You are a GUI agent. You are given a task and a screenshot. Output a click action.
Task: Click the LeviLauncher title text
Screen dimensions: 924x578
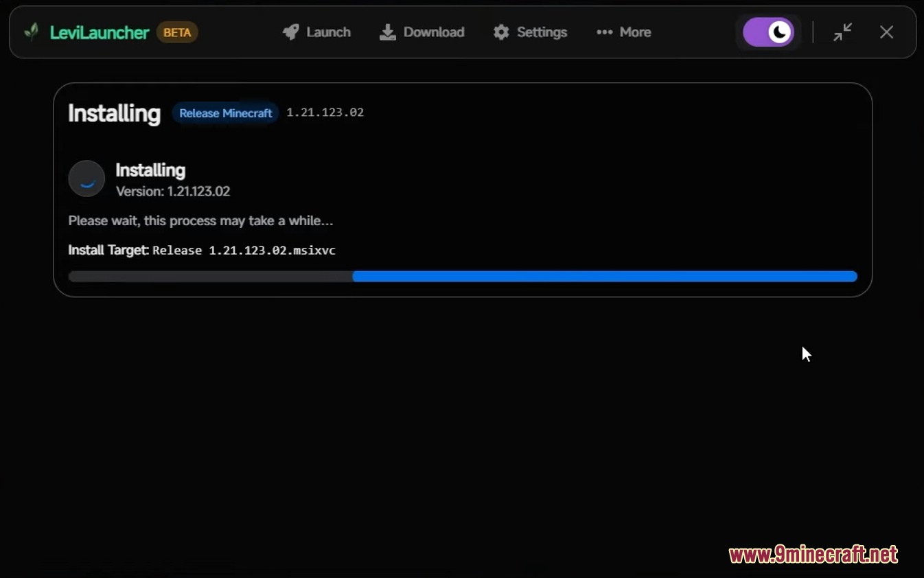click(100, 32)
